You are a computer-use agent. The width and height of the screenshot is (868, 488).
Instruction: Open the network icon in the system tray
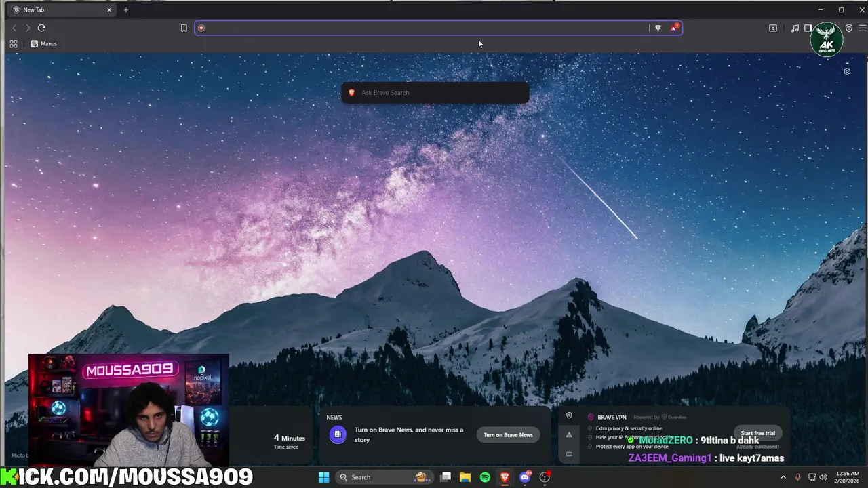[812, 477]
